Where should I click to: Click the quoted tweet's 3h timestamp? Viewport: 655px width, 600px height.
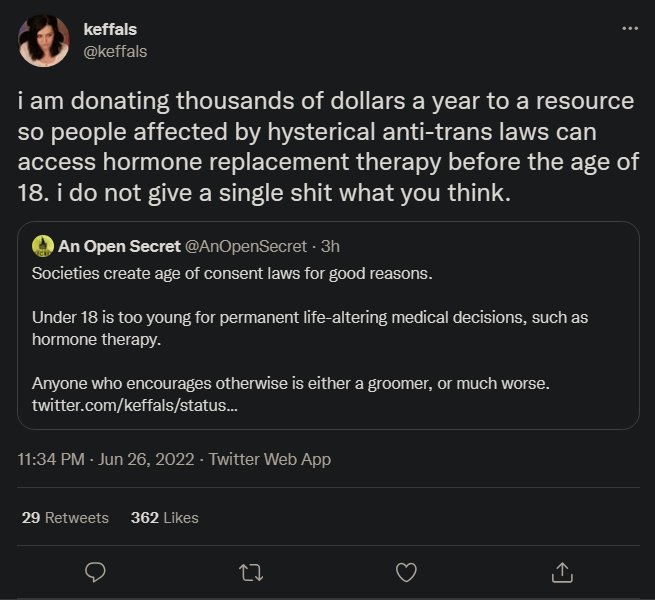click(x=330, y=245)
